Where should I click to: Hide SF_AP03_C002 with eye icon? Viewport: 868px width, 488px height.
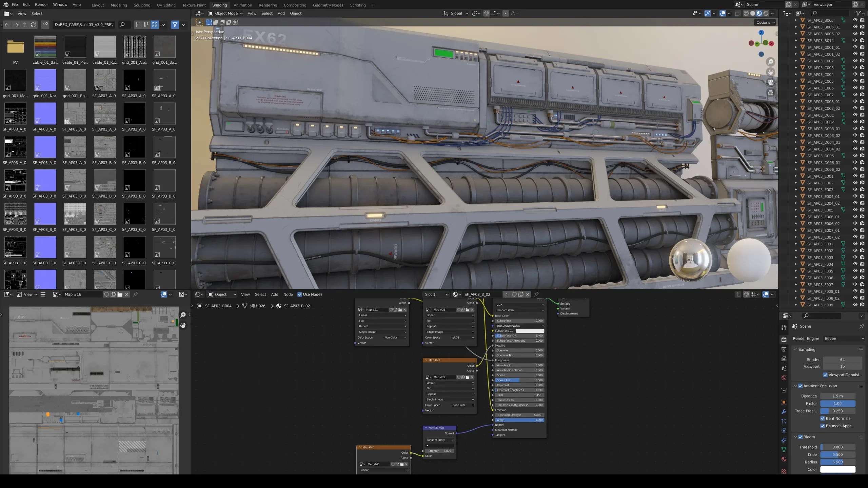click(855, 61)
